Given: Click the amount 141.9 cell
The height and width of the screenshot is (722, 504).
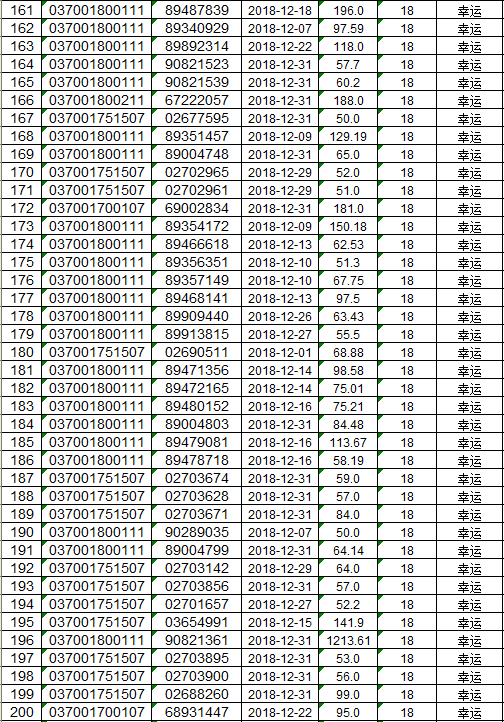Looking at the screenshot, I should (x=348, y=622).
